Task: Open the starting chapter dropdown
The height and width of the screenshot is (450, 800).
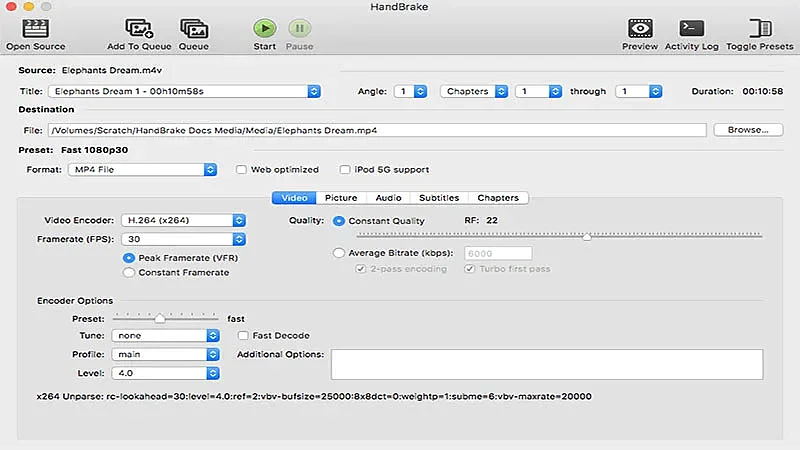Action: pyautogui.click(x=538, y=91)
